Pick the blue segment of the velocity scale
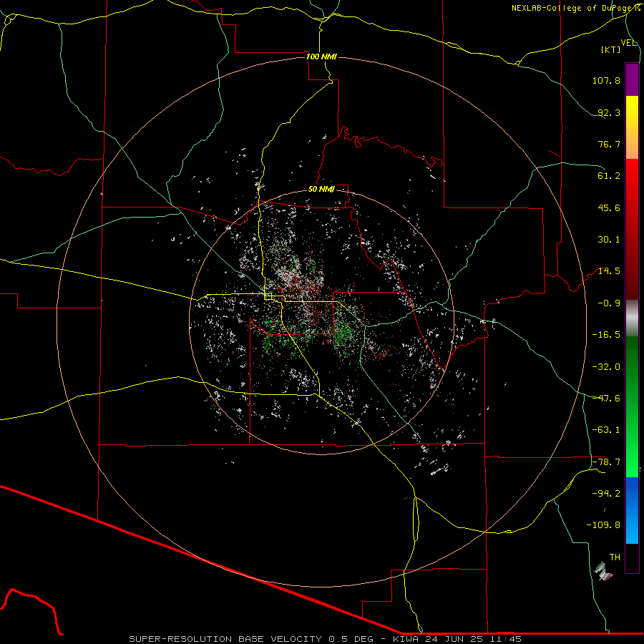The height and width of the screenshot is (644, 644). pyautogui.click(x=632, y=510)
